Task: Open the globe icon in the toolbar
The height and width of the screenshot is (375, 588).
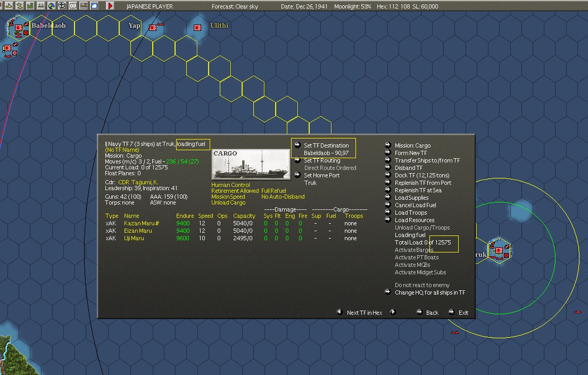Action: tap(52, 6)
